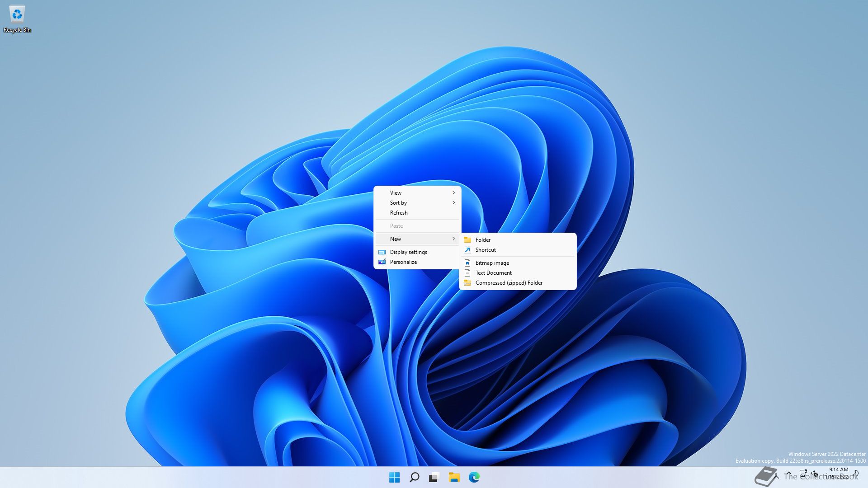Click the View submenu chevron arrow
This screenshot has width=868, height=488.
[x=453, y=193]
